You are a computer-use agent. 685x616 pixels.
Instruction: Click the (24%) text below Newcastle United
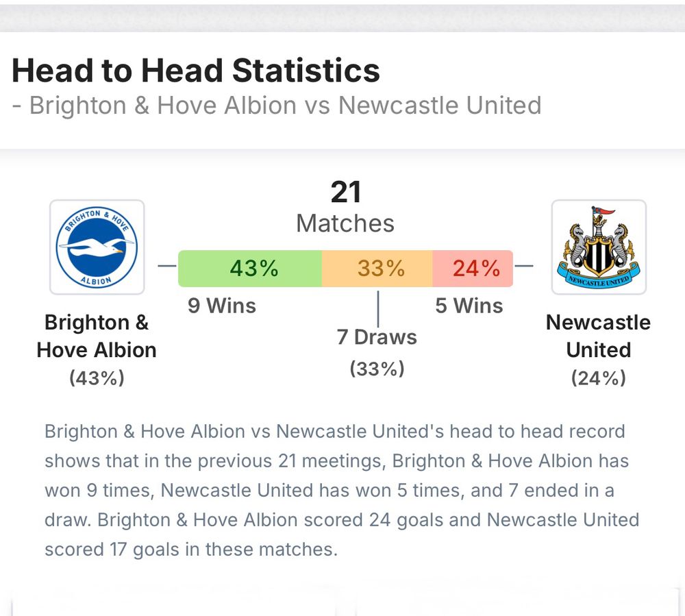coord(599,378)
